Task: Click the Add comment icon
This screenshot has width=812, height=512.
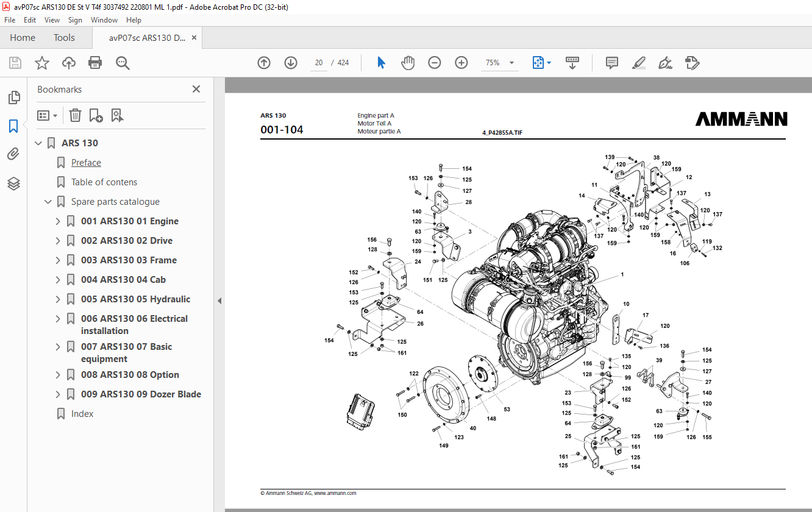Action: click(612, 63)
